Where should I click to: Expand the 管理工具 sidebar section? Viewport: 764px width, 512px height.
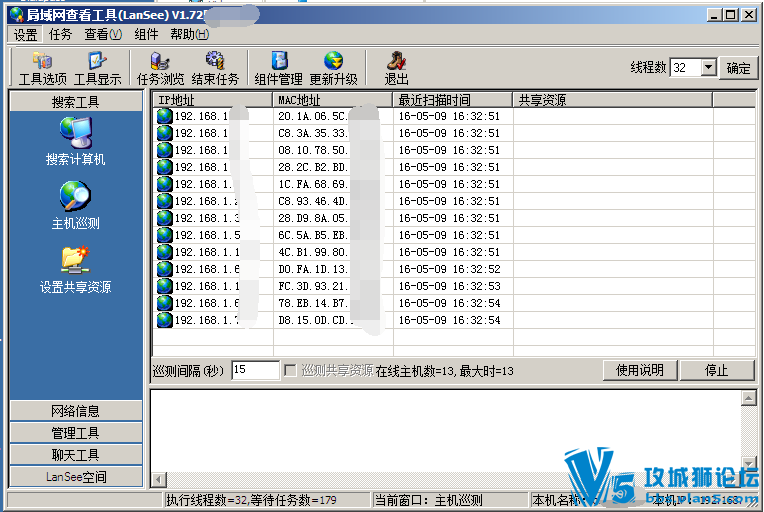(x=76, y=433)
